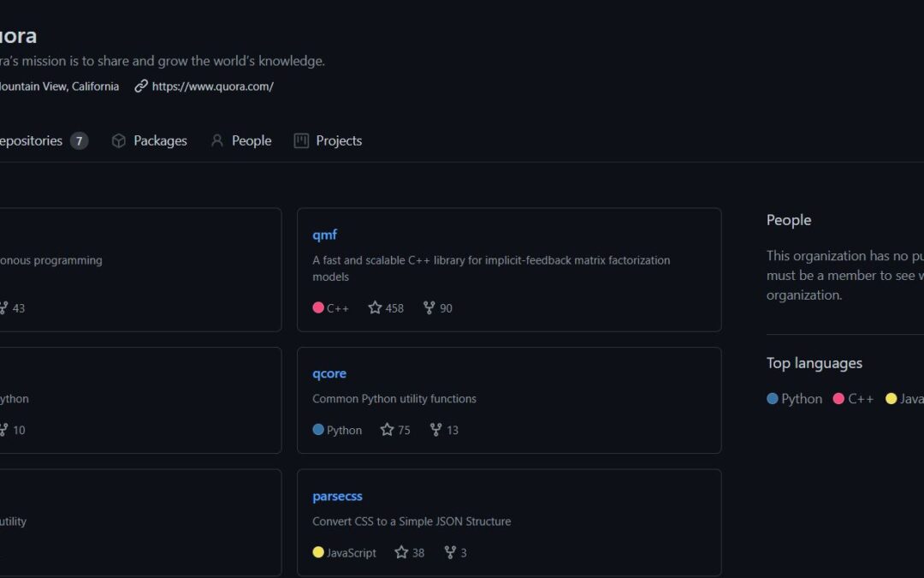This screenshot has height=578, width=924.
Task: Click the C++ pink language dot in Top languages
Action: pyautogui.click(x=839, y=398)
